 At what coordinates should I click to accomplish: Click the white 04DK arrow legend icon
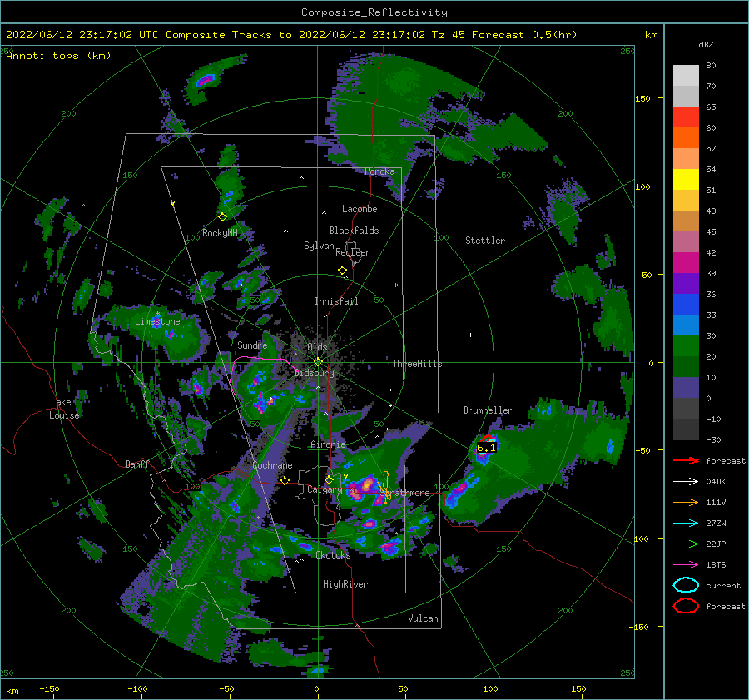(x=686, y=482)
